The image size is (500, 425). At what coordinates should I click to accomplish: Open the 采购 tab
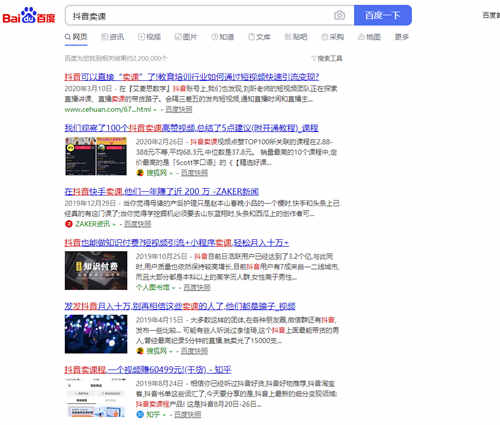click(x=333, y=37)
